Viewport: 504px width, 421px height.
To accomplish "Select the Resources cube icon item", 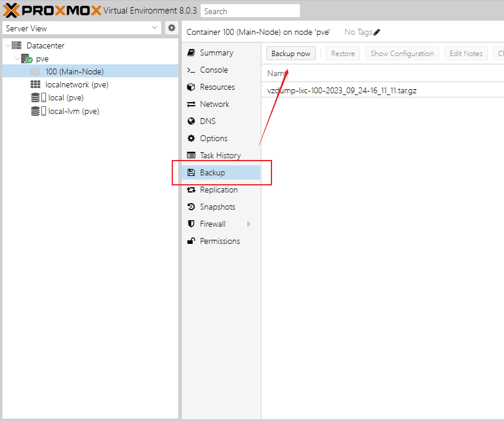I will 217,87.
